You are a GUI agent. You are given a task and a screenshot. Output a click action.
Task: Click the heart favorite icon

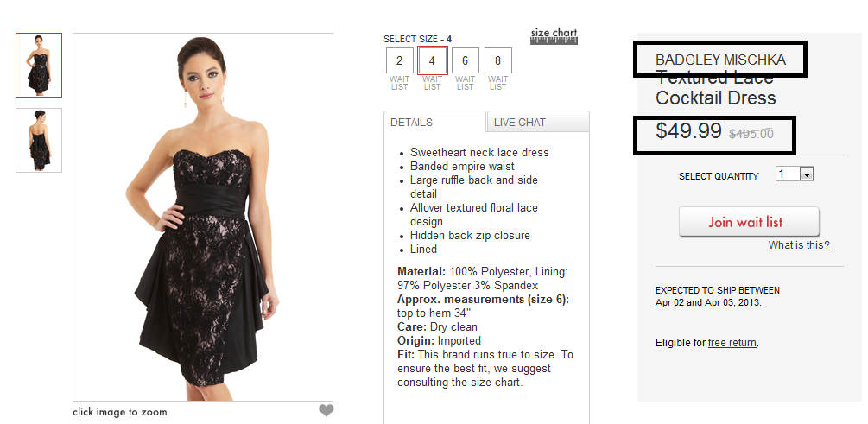(326, 410)
